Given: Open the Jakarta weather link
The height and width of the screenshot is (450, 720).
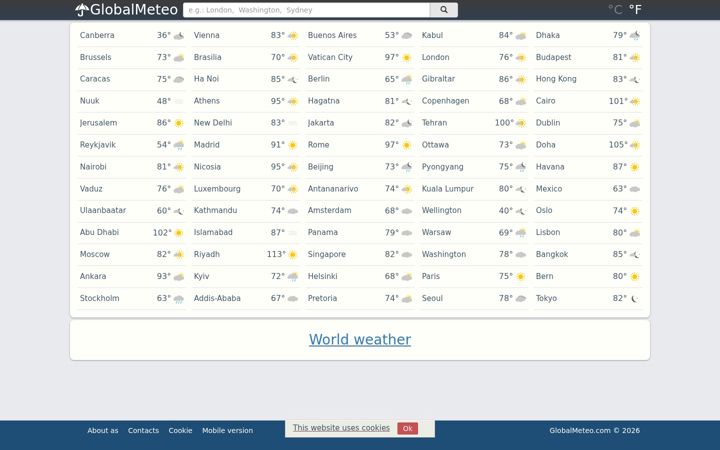Looking at the screenshot, I should point(321,123).
